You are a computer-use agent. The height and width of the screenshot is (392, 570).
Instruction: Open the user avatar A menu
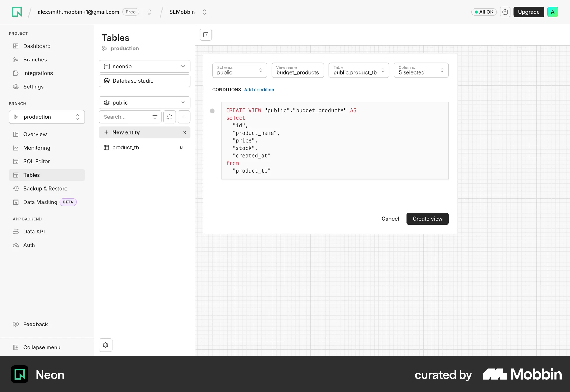click(x=552, y=12)
